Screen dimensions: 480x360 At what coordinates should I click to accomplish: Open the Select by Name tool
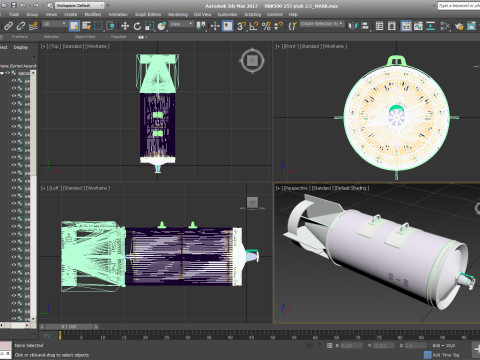(x=87, y=26)
